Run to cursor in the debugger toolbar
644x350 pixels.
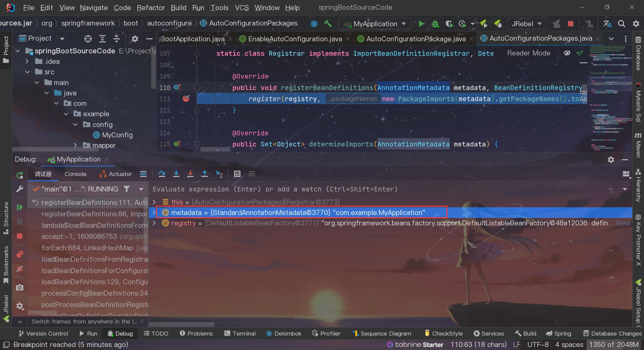pos(219,174)
